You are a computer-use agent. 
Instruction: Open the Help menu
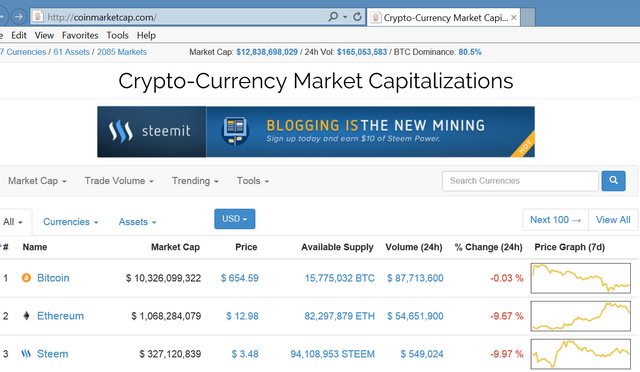[146, 36]
